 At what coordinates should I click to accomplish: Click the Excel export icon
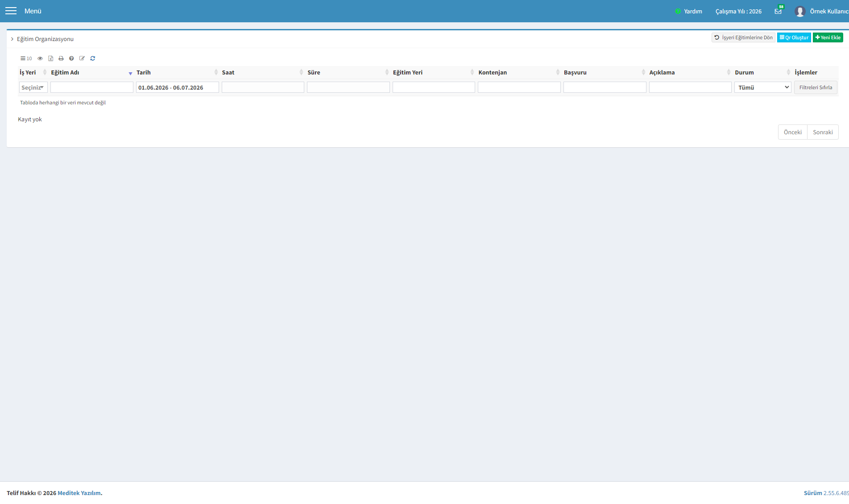(x=50, y=58)
